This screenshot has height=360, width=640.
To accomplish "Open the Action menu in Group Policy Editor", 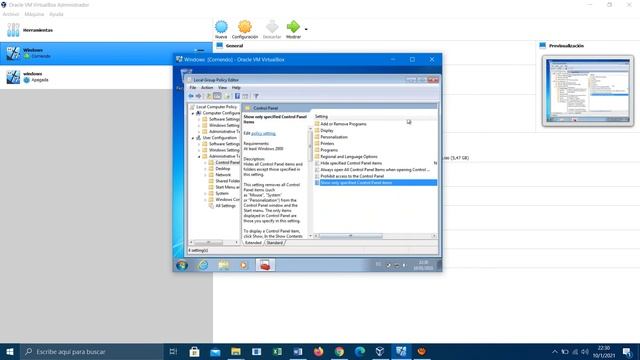I will click(207, 88).
